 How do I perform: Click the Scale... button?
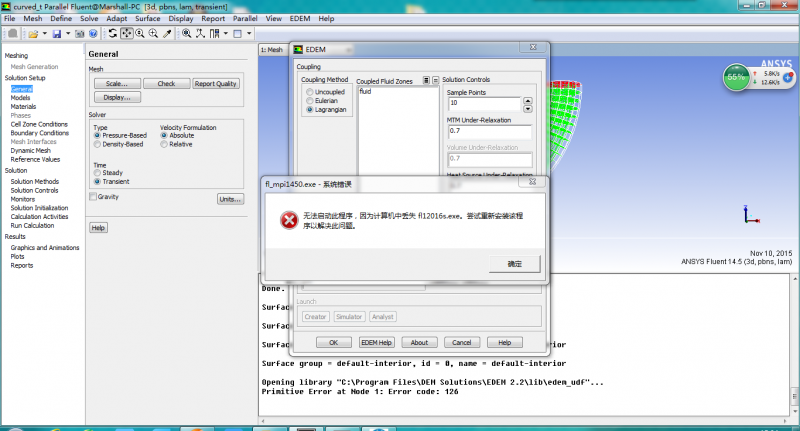click(117, 84)
